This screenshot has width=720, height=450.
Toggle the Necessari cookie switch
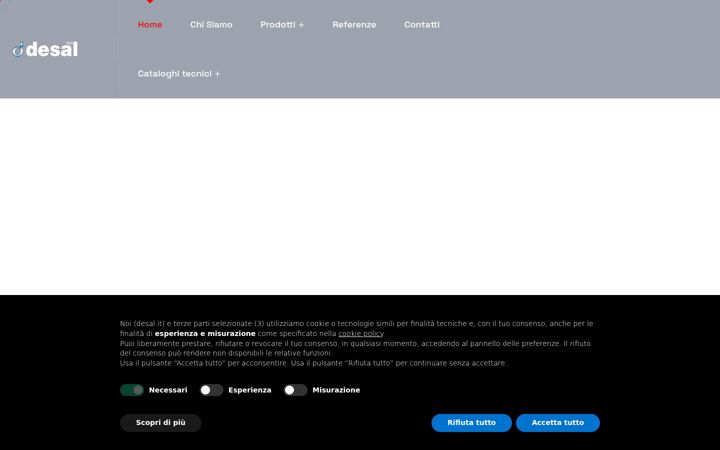(132, 390)
